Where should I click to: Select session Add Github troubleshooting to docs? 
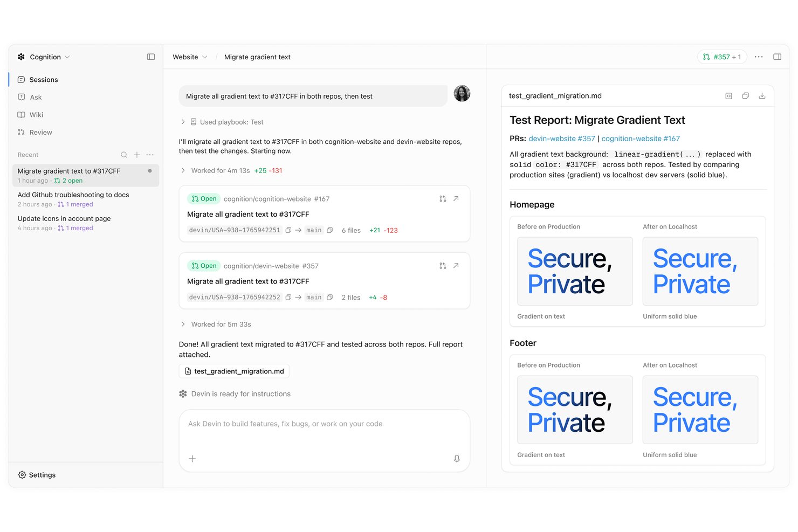pyautogui.click(x=85, y=199)
